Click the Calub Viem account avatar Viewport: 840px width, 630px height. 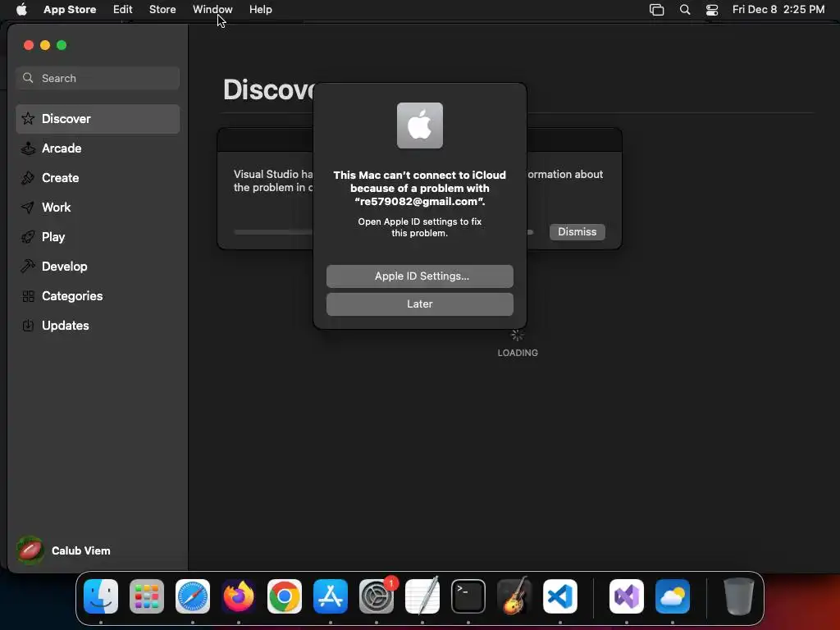(30, 550)
